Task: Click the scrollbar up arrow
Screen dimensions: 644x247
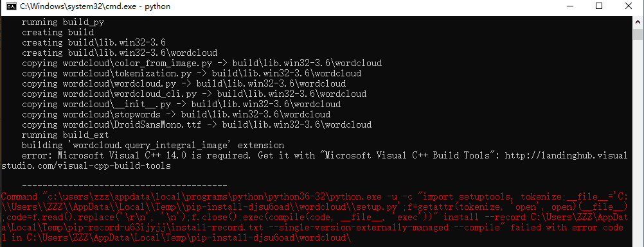Action: [637, 21]
